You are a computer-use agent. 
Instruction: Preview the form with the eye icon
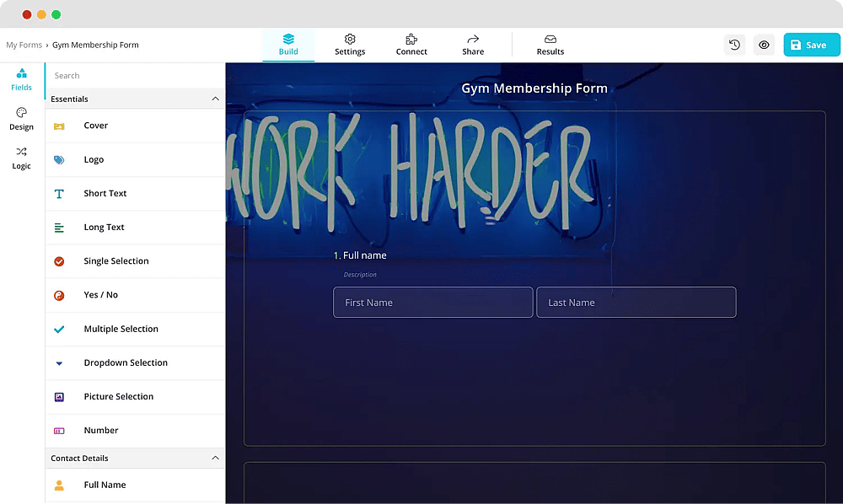(x=764, y=46)
